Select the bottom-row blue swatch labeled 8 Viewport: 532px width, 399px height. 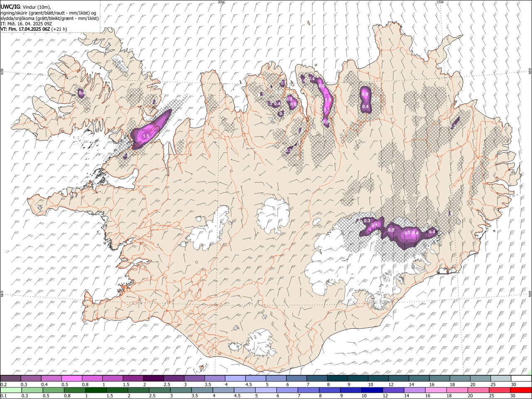[x=329, y=390]
